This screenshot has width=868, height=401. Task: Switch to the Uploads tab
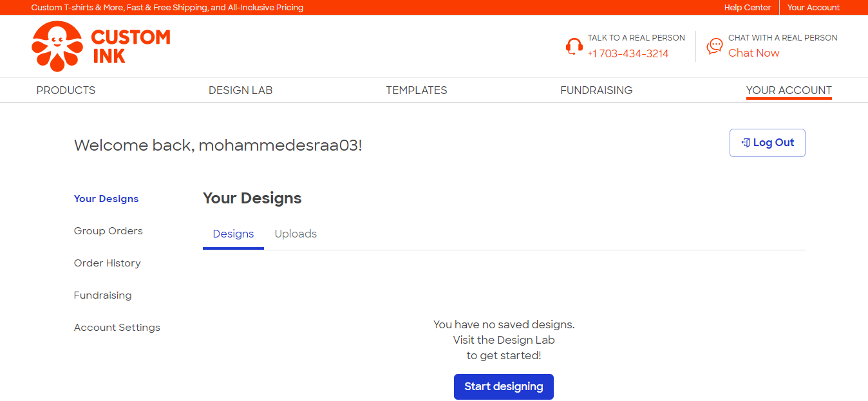tap(296, 234)
